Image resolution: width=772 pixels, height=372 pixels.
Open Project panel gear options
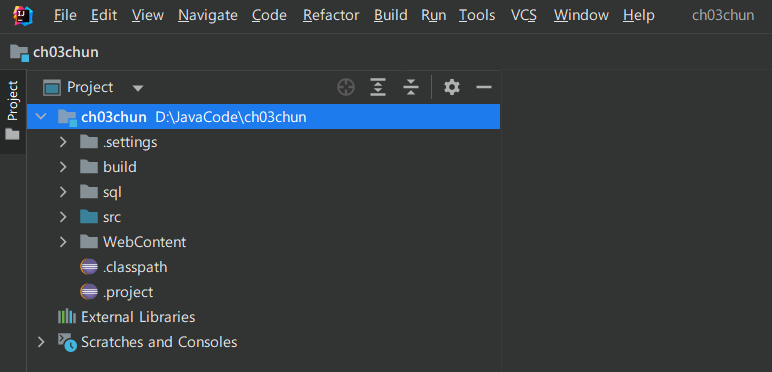(x=451, y=88)
